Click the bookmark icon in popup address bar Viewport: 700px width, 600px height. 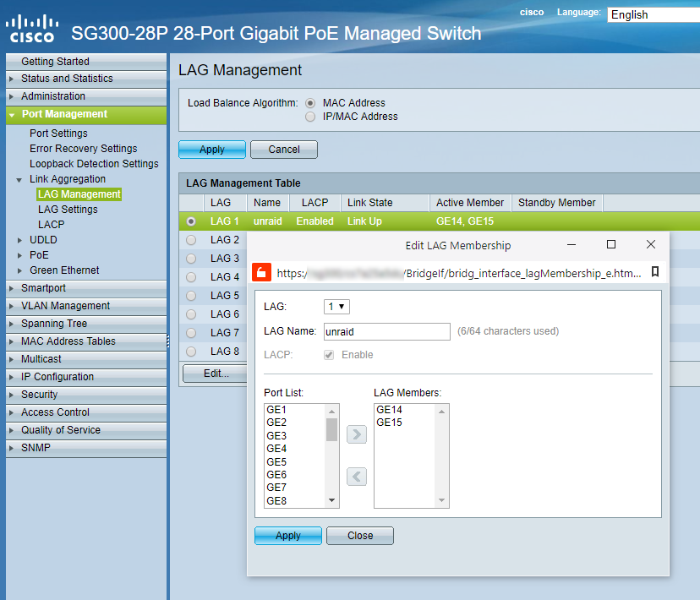point(654,271)
